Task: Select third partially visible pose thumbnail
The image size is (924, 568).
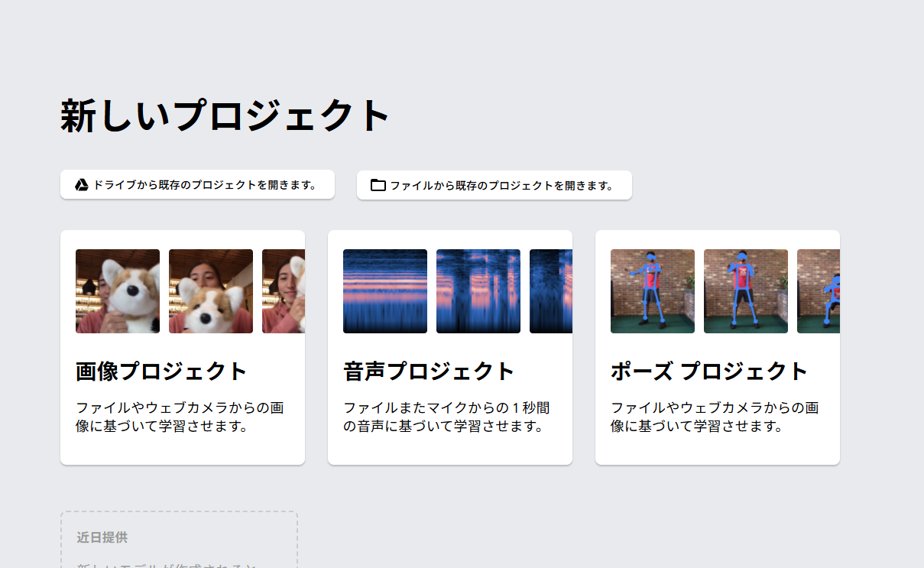Action: pyautogui.click(x=819, y=291)
